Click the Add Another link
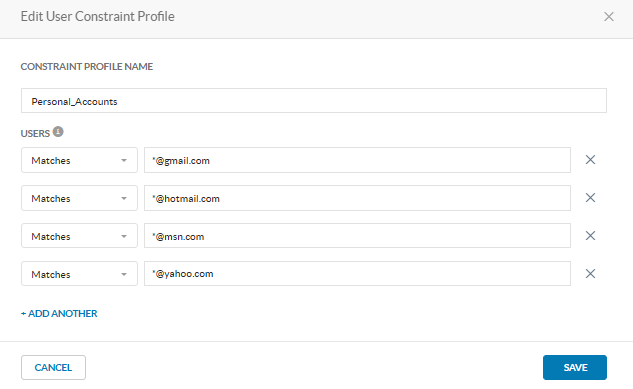 [x=59, y=314]
